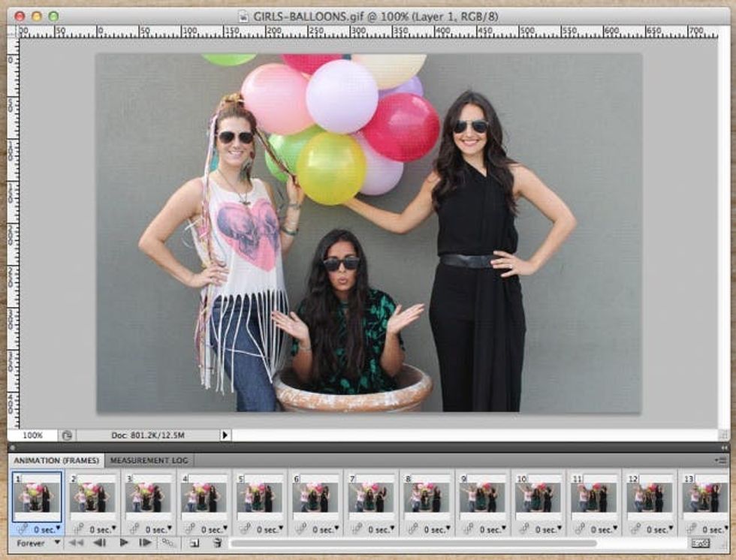Play the frame animation

[x=124, y=542]
